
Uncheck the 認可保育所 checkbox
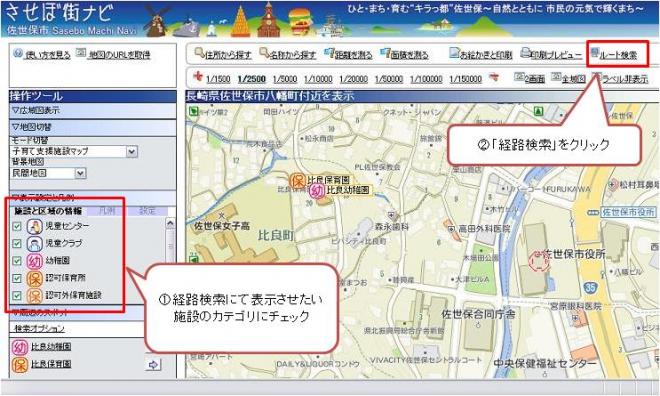click(x=17, y=279)
